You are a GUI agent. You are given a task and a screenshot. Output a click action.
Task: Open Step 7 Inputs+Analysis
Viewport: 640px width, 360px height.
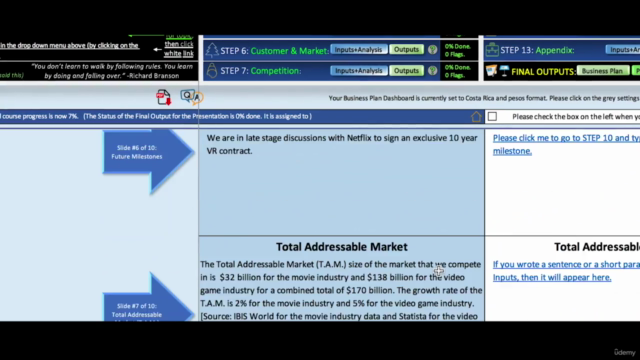[358, 71]
